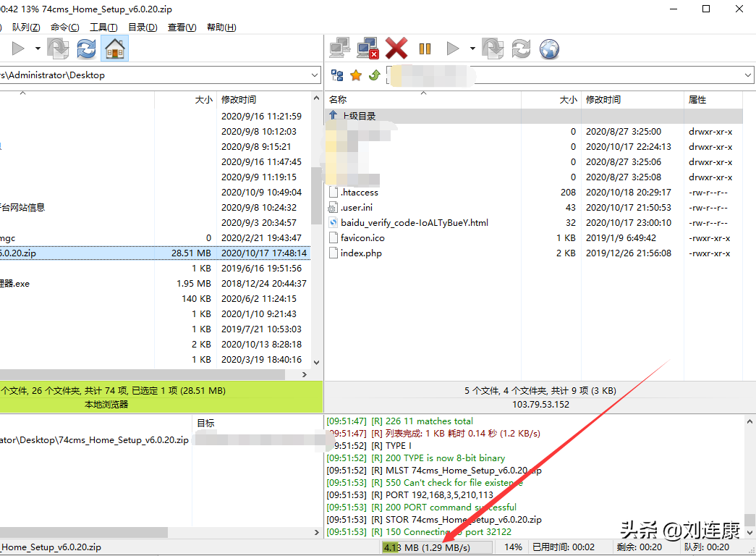Refresh the local pane file list
This screenshot has width=756, height=556.
click(x=86, y=49)
